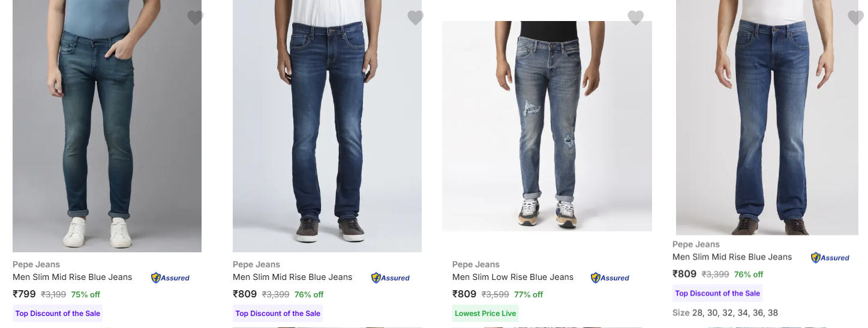Image resolution: width=868 pixels, height=328 pixels.
Task: Click Assured badge beside the ₹799 jeans
Action: (x=170, y=278)
